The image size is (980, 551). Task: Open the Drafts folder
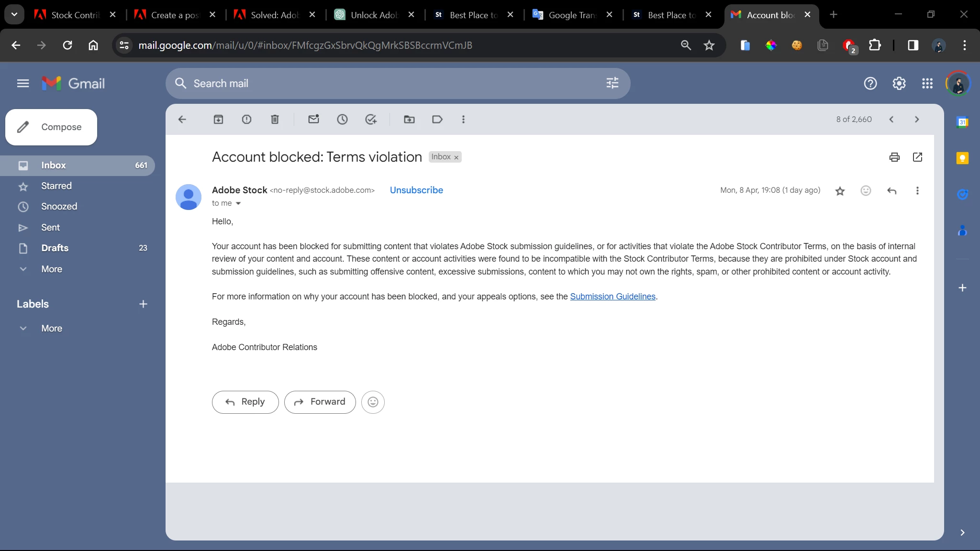[55, 248]
